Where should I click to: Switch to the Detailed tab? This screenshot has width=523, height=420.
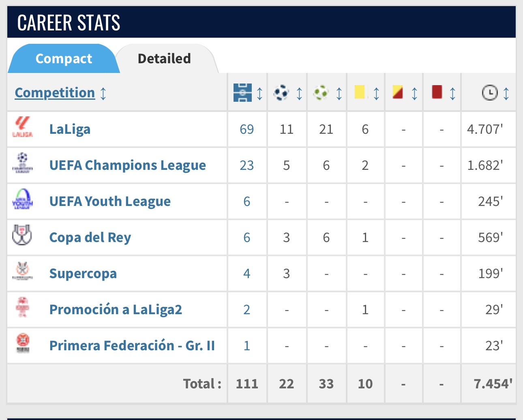pyautogui.click(x=164, y=59)
